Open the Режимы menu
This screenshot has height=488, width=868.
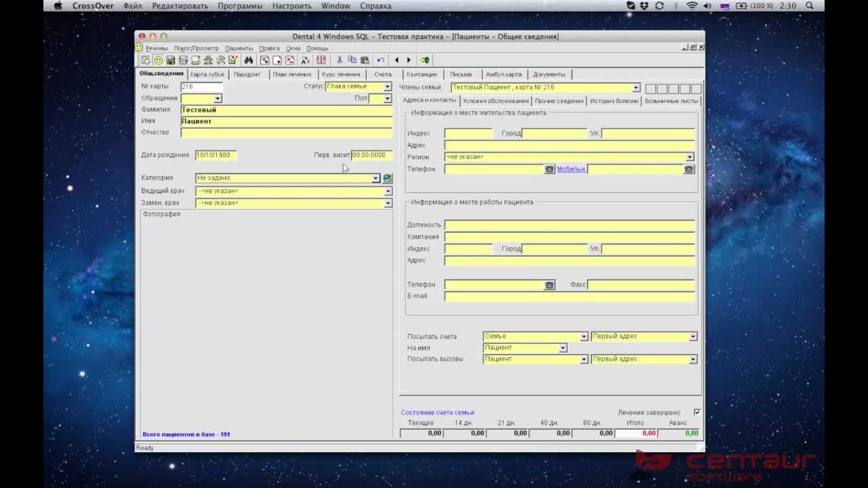[x=156, y=49]
